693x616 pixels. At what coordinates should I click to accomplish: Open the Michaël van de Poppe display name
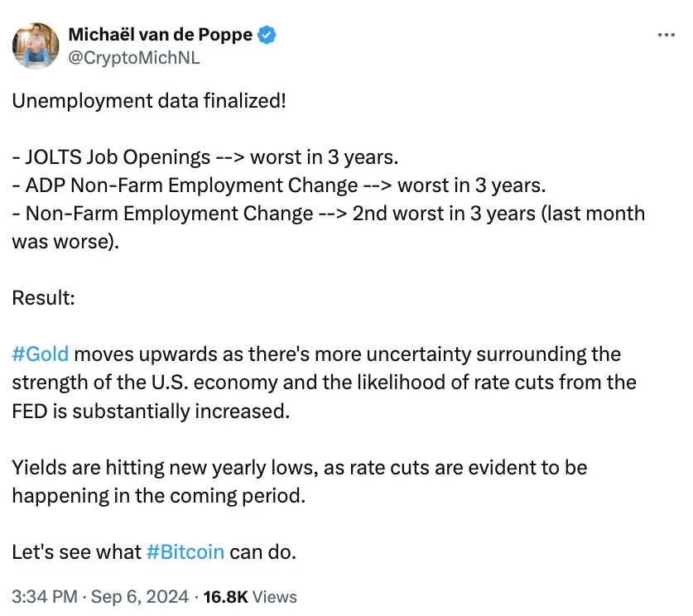pos(161,35)
